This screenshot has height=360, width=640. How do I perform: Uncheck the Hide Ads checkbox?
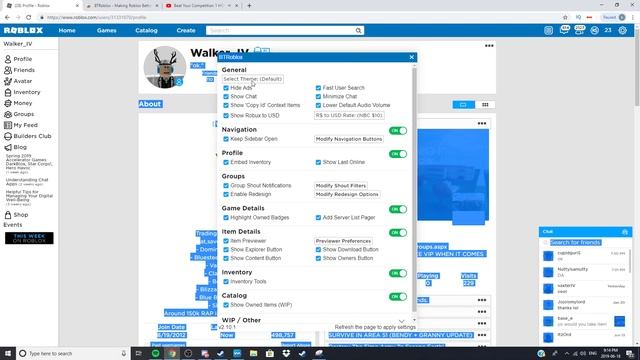226,88
